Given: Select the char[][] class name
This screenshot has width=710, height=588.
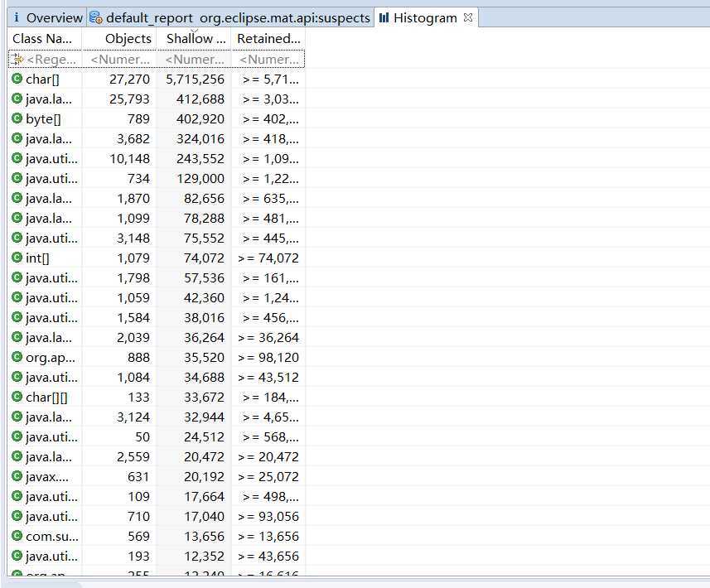Looking at the screenshot, I should click(x=46, y=397).
